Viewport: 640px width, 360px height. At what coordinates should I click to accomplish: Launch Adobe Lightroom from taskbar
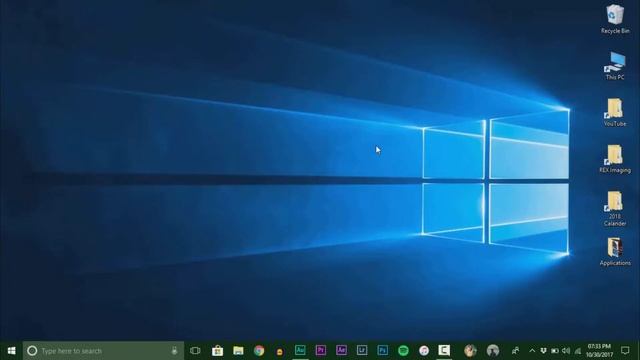click(x=362, y=350)
